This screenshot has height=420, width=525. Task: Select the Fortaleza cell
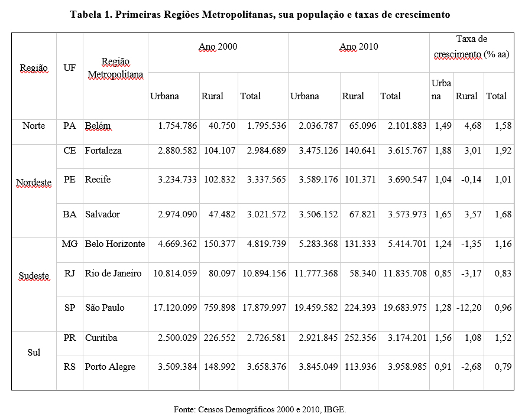click(x=103, y=151)
